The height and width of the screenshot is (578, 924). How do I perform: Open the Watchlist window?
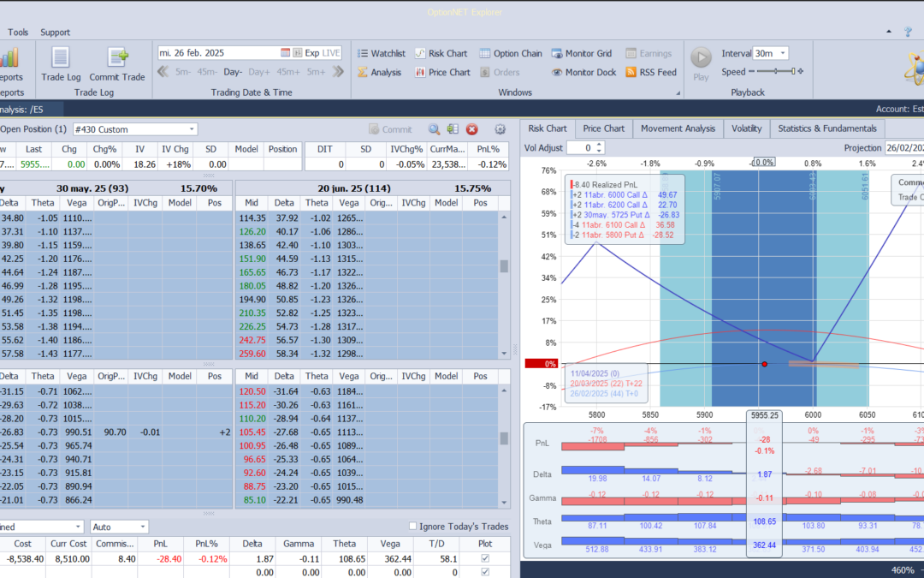pos(382,53)
